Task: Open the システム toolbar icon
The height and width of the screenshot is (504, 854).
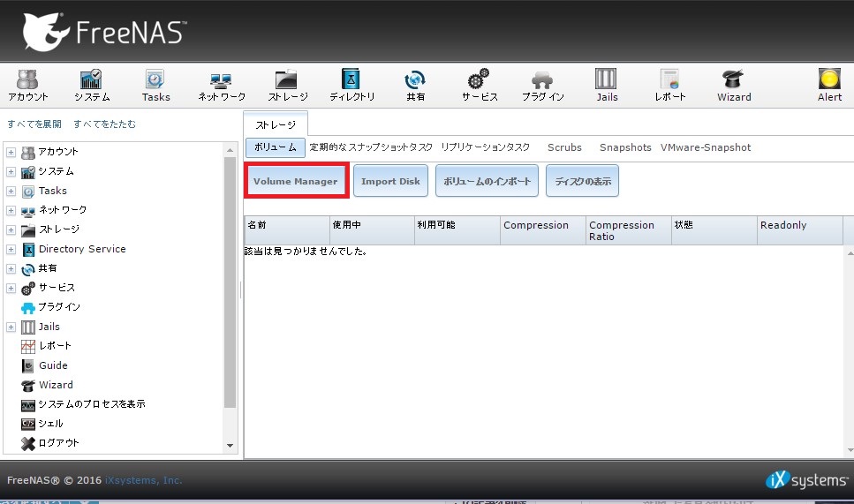Action: (x=92, y=86)
